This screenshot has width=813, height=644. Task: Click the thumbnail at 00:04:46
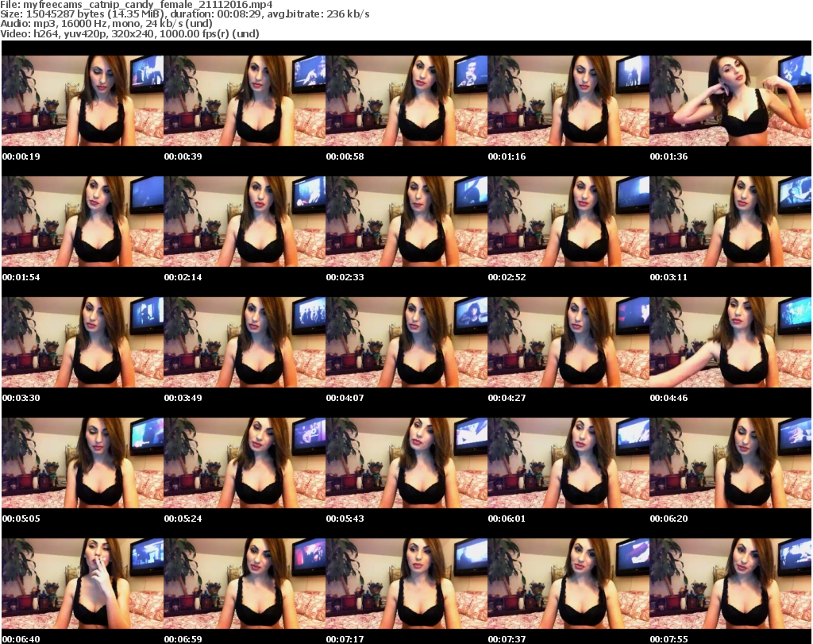pyautogui.click(x=730, y=342)
